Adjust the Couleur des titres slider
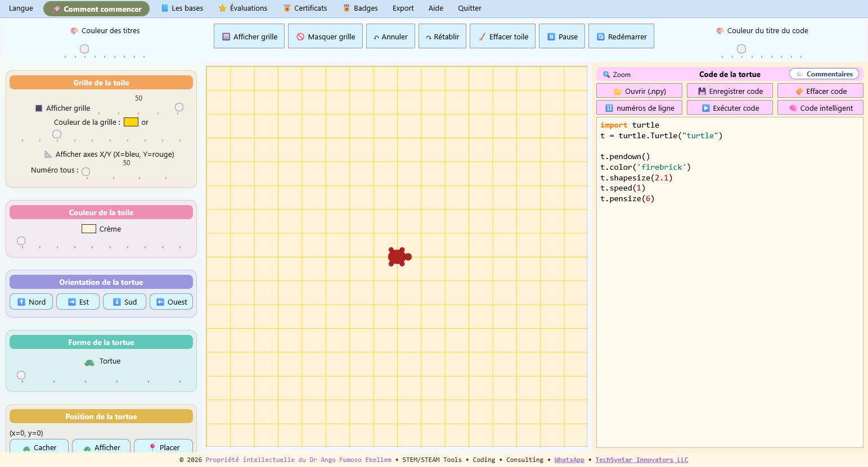This screenshot has width=868, height=467. [84, 49]
